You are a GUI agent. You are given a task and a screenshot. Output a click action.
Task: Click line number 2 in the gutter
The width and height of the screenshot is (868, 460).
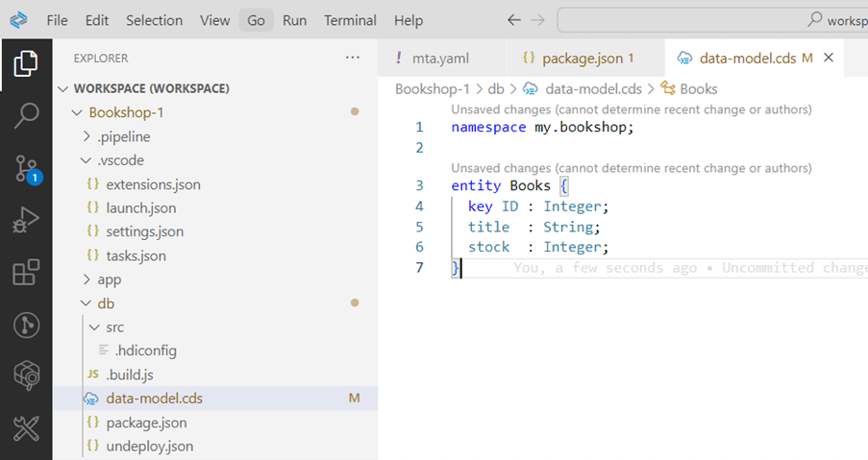click(x=420, y=148)
